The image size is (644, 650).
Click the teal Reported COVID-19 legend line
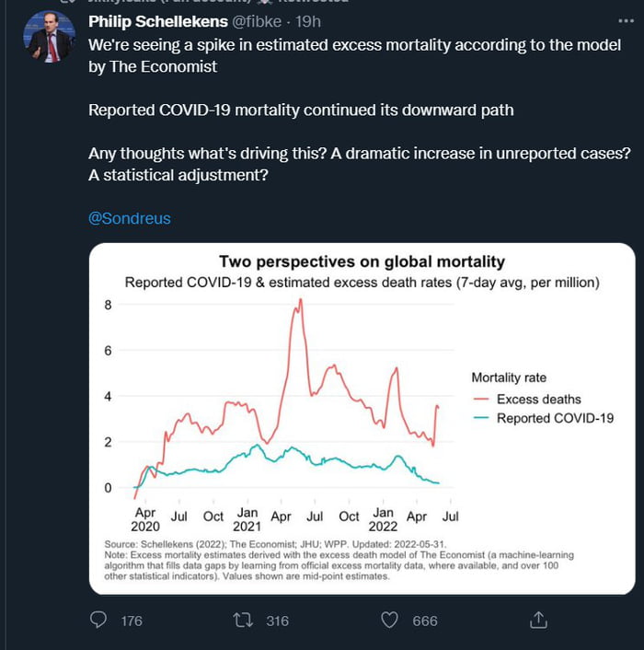tap(479, 418)
